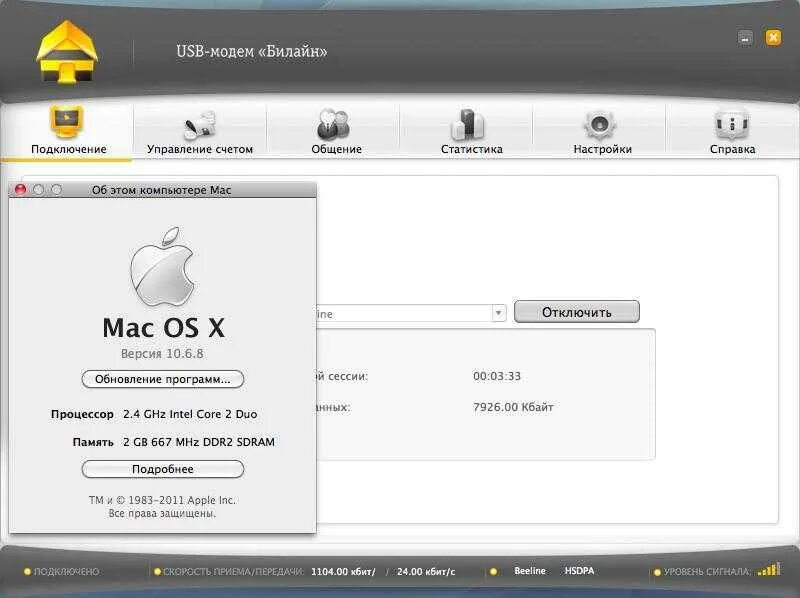
Task: Click the Отключить button
Action: [x=577, y=312]
